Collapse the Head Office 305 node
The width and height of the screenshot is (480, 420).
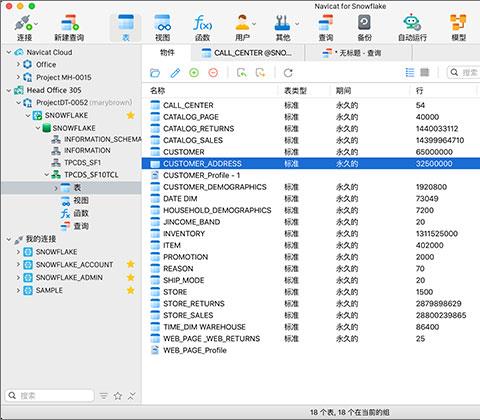(9, 90)
